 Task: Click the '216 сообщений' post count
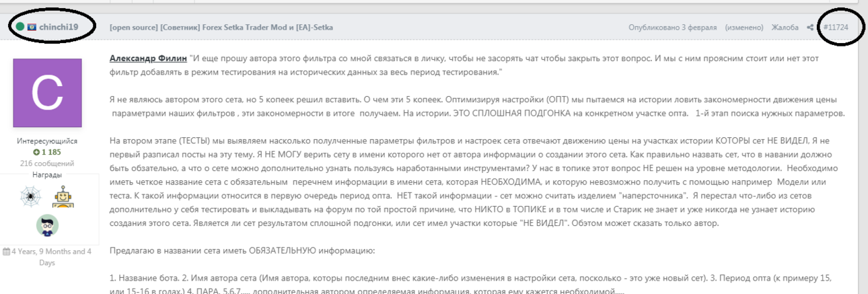coord(47,163)
